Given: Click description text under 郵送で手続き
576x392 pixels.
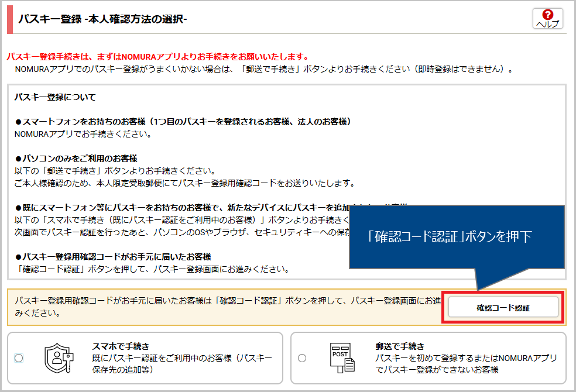Looking at the screenshot, I should (466, 364).
